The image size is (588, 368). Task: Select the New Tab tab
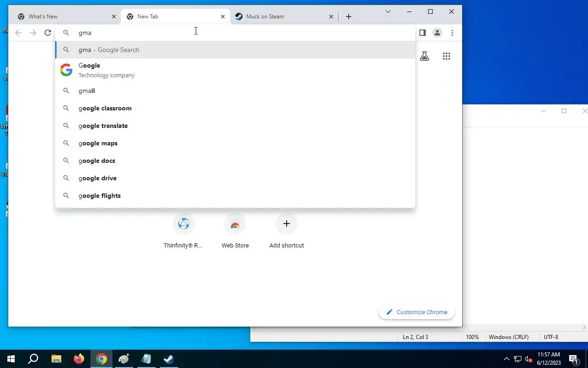click(x=175, y=17)
